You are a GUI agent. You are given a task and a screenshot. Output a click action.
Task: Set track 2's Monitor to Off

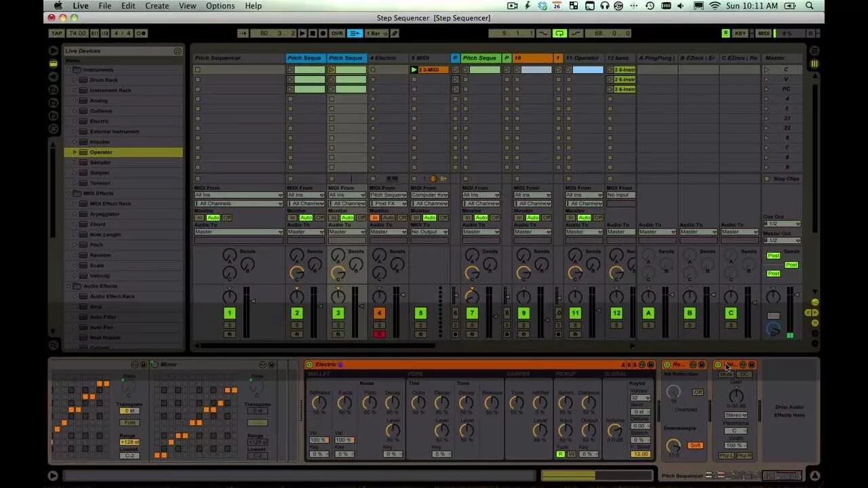[320, 218]
